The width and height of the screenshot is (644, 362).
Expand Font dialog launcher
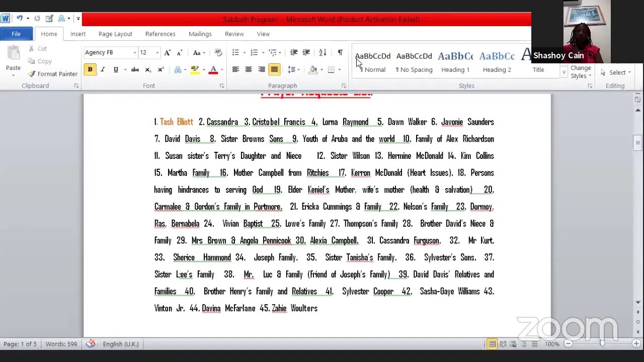(x=222, y=86)
